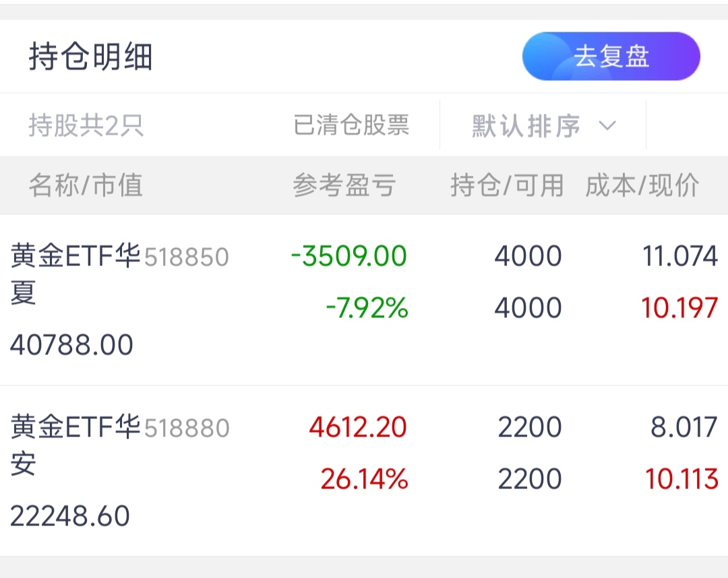Open the 默认排序 sort dropdown
Screen dimensions: 728x578
pos(526,126)
